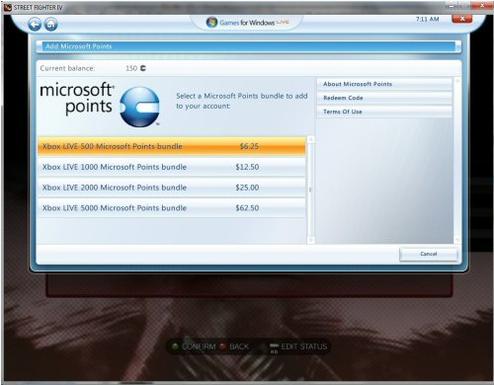Click the Cancel button
This screenshot has height=385, width=494.
428,254
